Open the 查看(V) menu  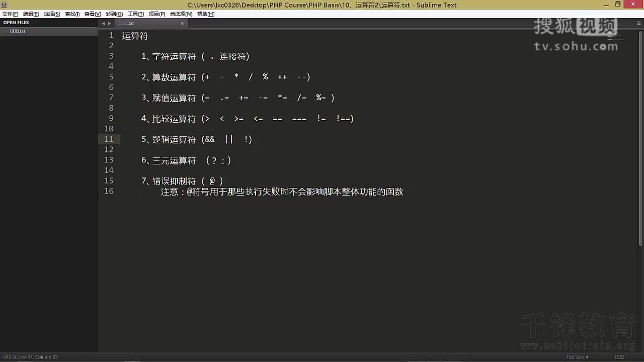click(93, 14)
